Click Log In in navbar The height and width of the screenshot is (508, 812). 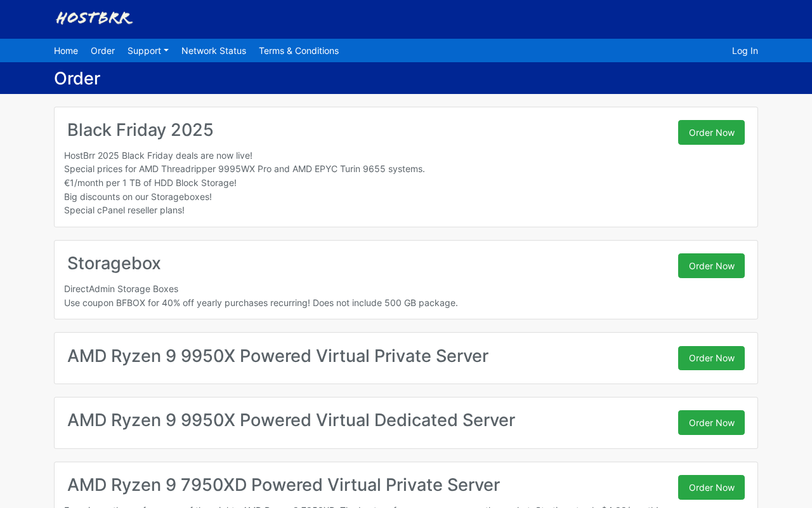pyautogui.click(x=745, y=51)
